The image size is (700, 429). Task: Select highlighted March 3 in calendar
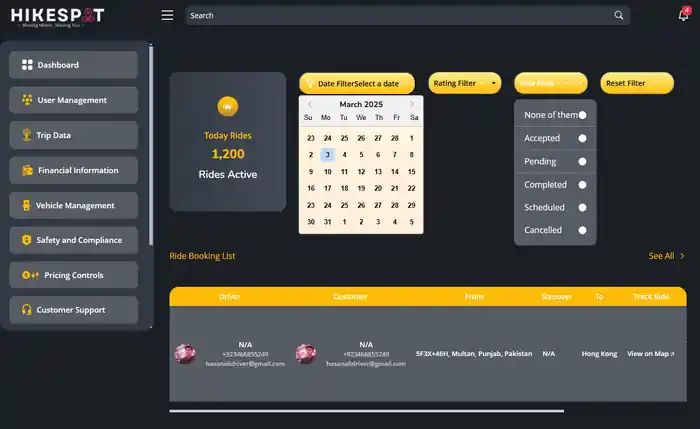pyautogui.click(x=327, y=155)
